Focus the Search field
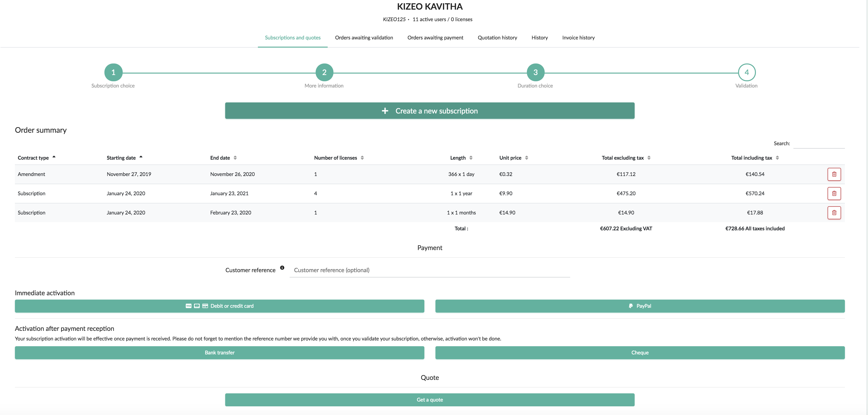 coord(819,144)
